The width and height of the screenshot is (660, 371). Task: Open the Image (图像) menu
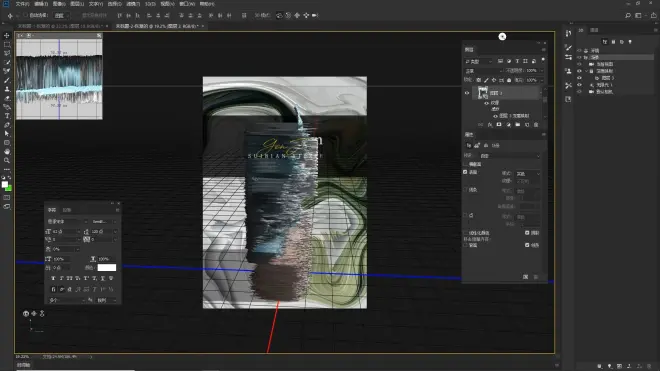click(59, 4)
